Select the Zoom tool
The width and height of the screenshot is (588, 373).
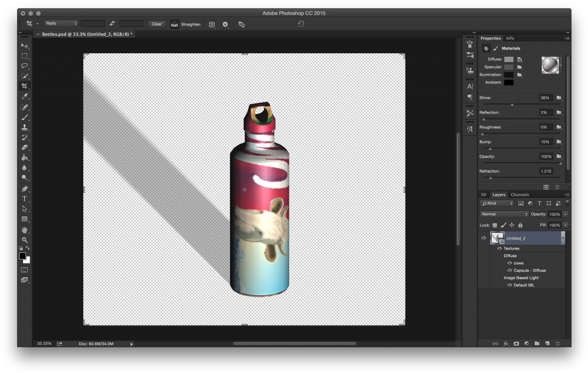click(24, 239)
